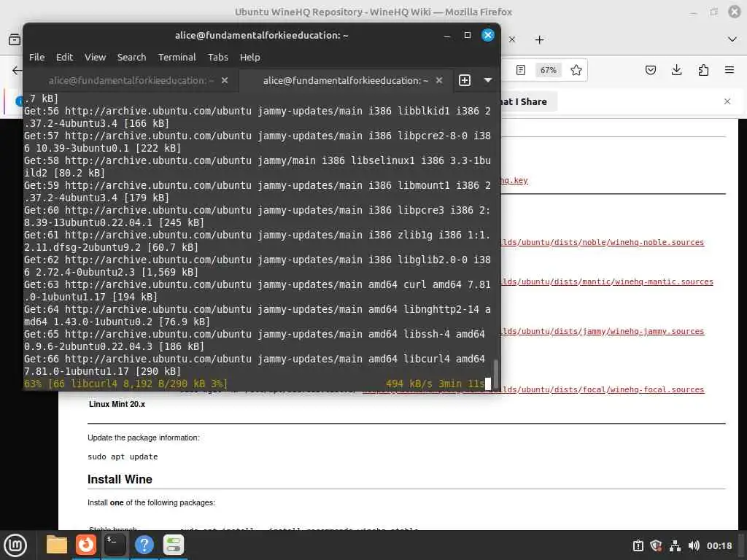The width and height of the screenshot is (747, 560).
Task: Click the 67% zoom level indicator
Action: (548, 70)
